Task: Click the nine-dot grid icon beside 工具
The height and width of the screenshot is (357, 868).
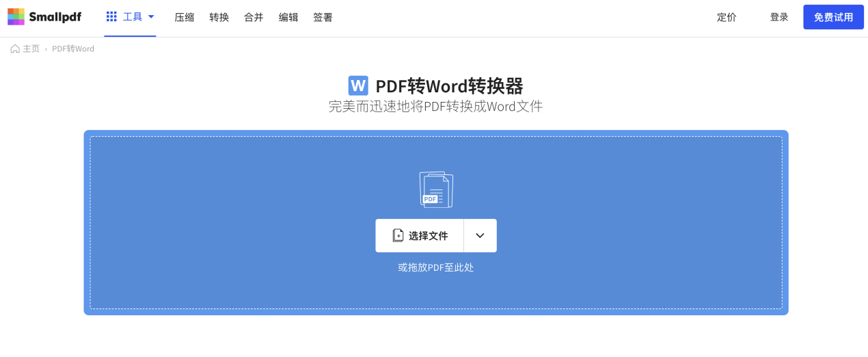Action: pyautogui.click(x=111, y=17)
